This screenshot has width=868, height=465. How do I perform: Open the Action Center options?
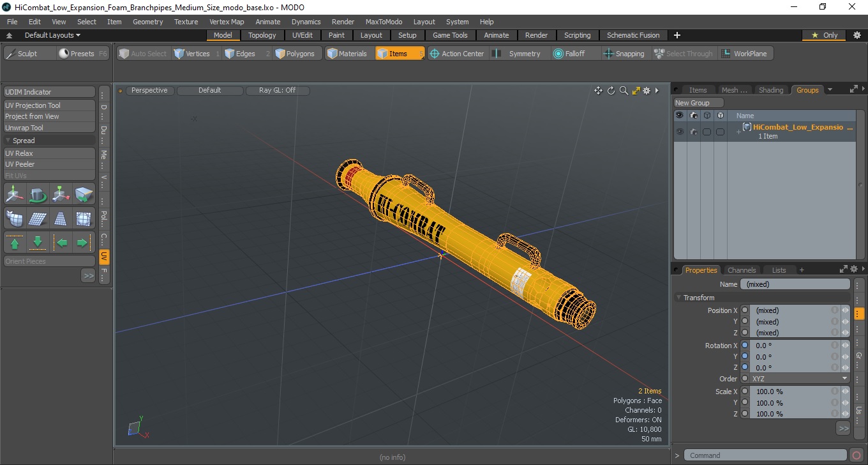point(458,54)
